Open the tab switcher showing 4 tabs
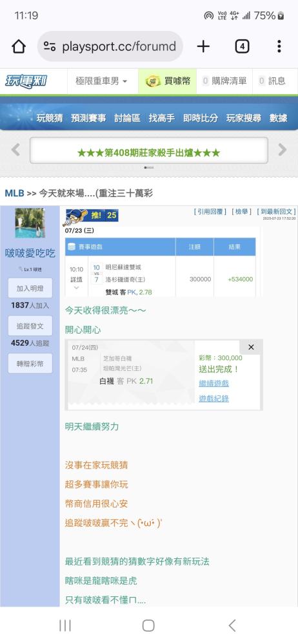 pyautogui.click(x=242, y=46)
